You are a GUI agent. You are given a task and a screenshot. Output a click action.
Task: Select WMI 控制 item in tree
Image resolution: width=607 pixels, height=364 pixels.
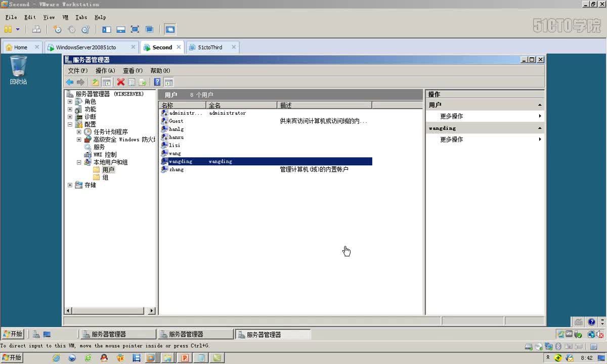click(x=105, y=155)
